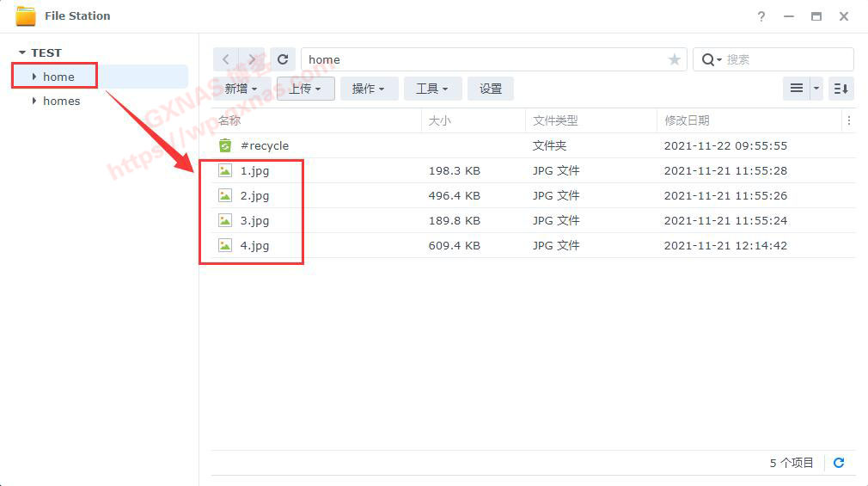The image size is (868, 486).
Task: Click the refresh folder icon beside path
Action: 283,59
